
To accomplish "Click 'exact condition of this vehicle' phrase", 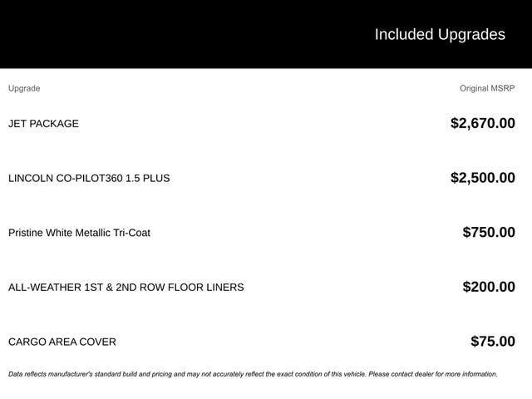I will click(x=321, y=374).
